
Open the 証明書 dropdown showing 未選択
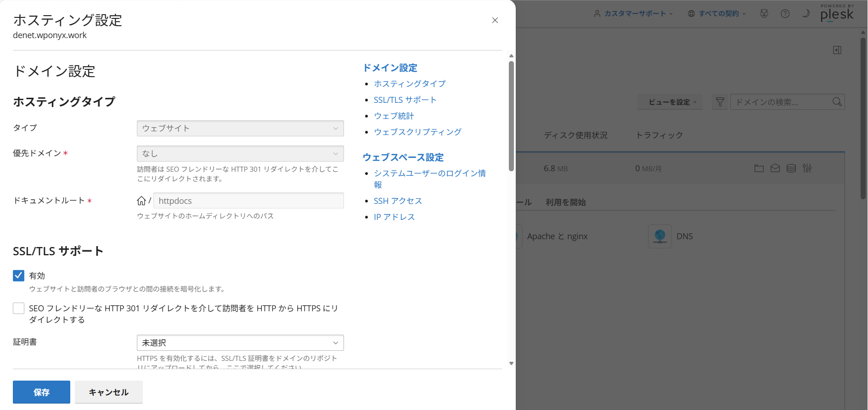(240, 343)
